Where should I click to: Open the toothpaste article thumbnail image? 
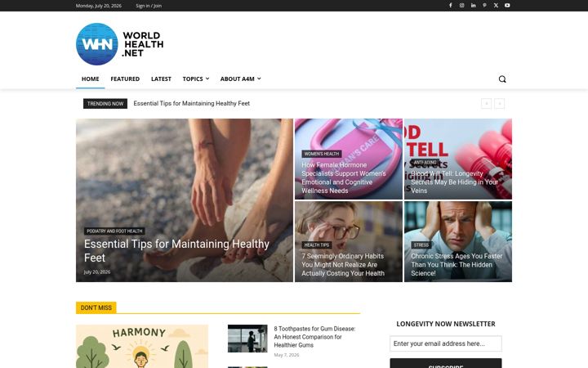click(247, 339)
